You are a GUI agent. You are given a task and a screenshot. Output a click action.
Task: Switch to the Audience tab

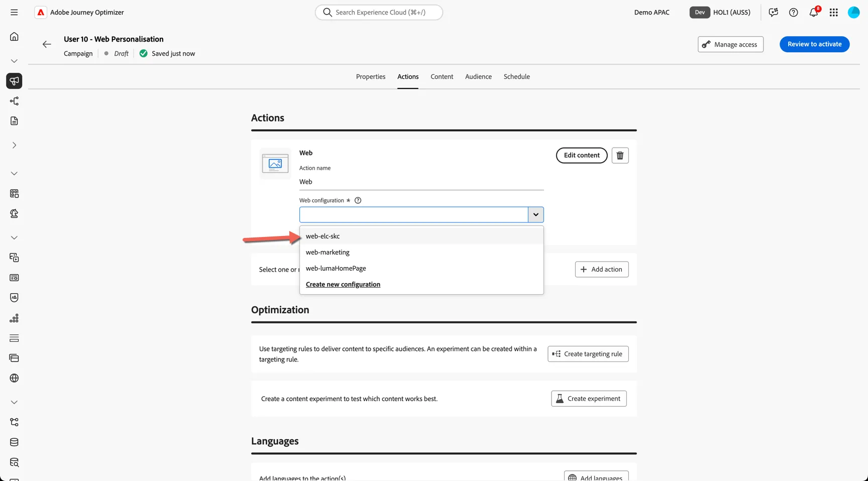tap(478, 77)
